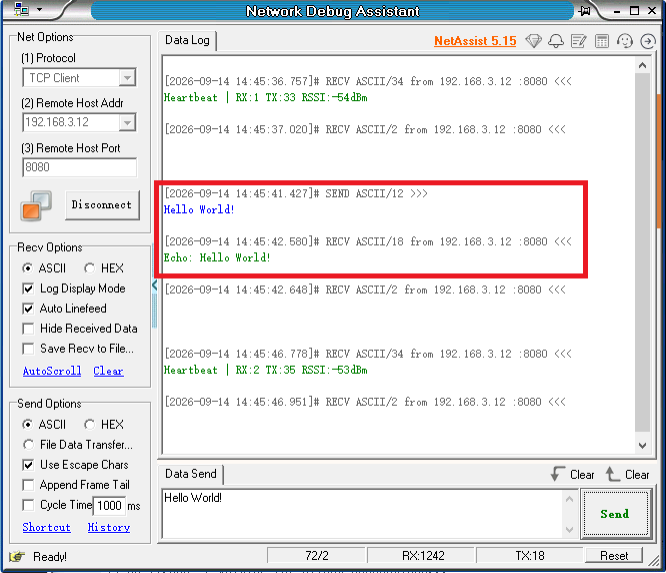Click the down-arrow Clear icon in Data Send

557,474
